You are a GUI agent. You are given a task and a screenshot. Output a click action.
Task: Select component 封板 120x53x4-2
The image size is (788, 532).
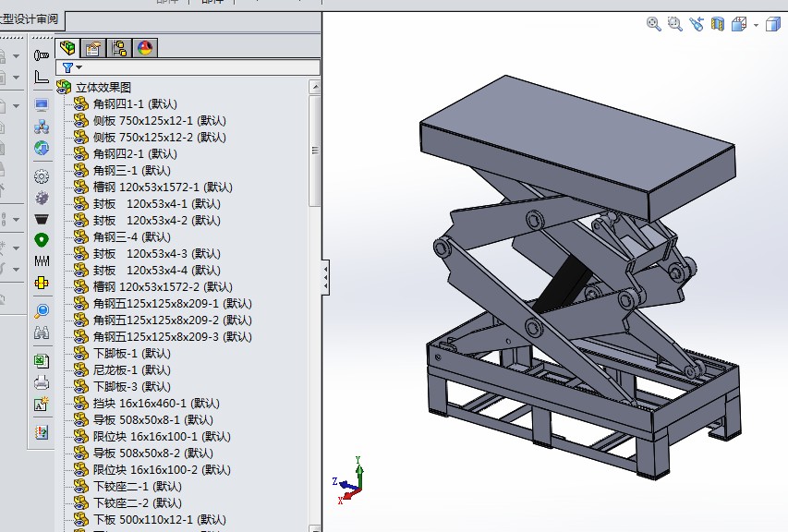[156, 220]
